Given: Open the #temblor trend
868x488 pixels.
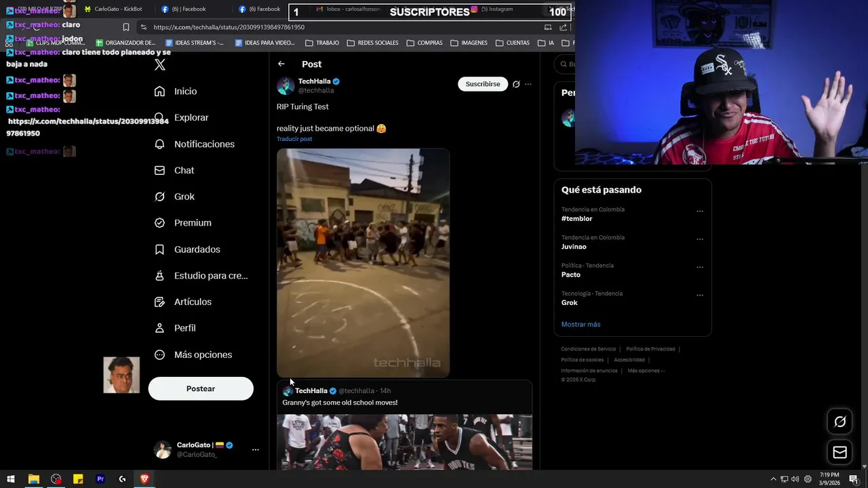Looking at the screenshot, I should [576, 219].
